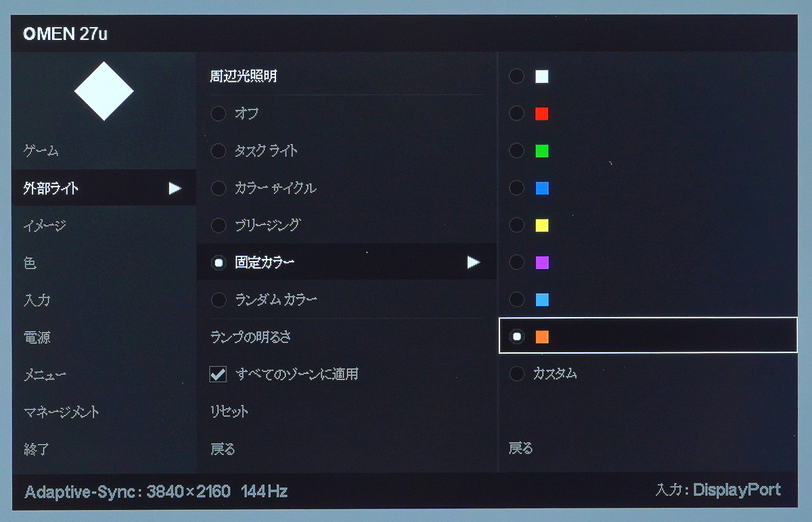Click the white diamond OMEN logo
The width and height of the screenshot is (812, 522).
[x=104, y=91]
